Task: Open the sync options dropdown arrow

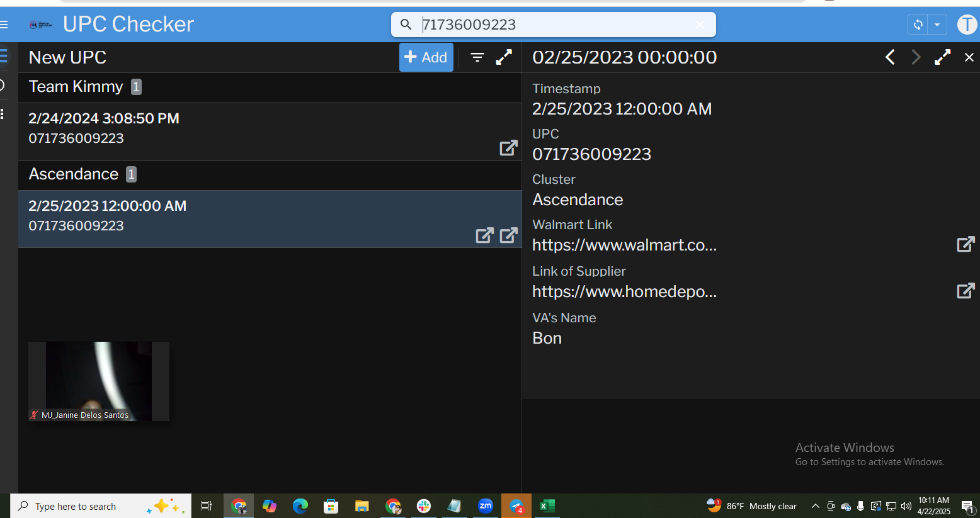Action: pyautogui.click(x=937, y=25)
